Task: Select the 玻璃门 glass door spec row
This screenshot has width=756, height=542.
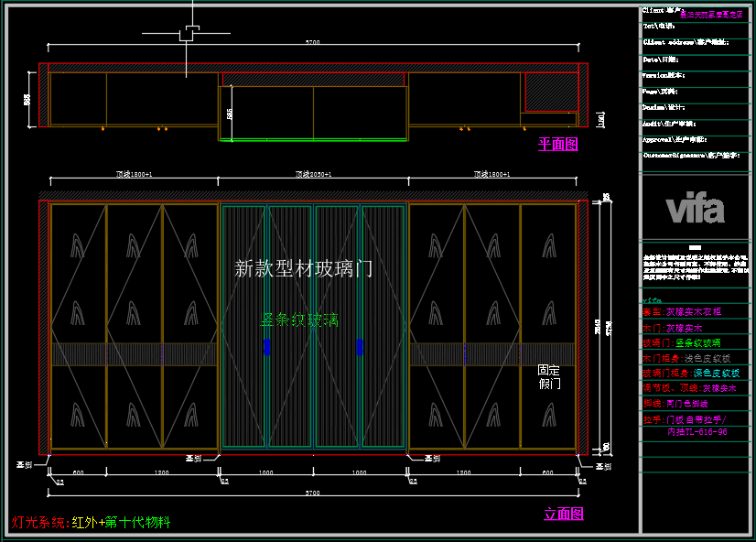Action: 686,342
